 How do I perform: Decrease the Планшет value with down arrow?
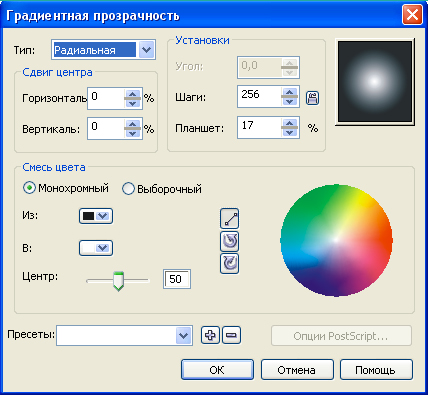(x=289, y=132)
